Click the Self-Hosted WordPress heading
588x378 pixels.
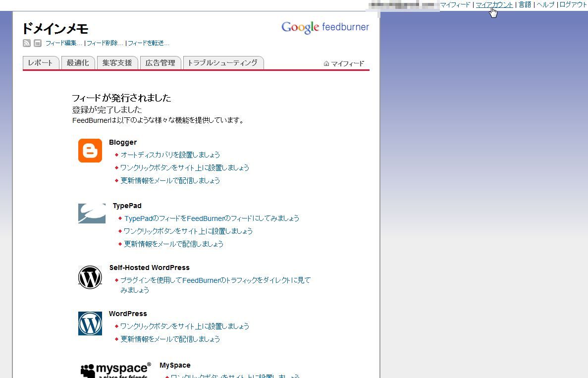(149, 268)
